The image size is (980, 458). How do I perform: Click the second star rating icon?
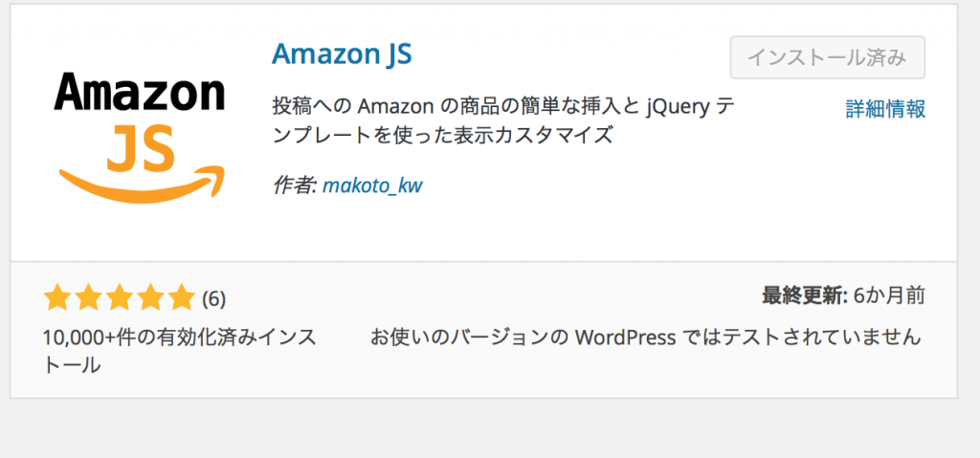pos(88,299)
